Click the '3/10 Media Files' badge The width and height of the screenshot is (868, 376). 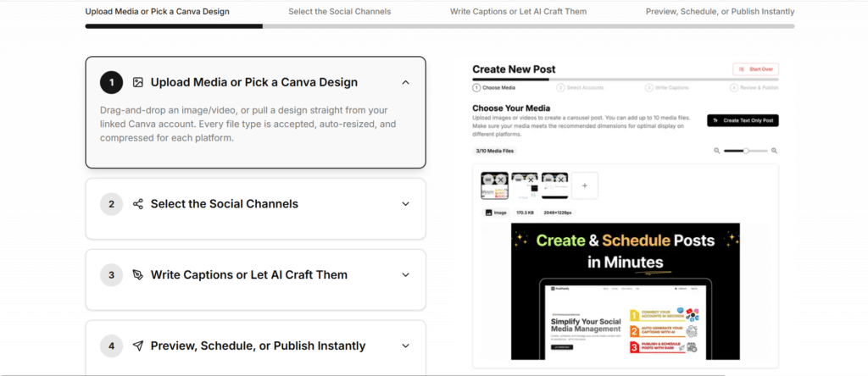point(495,151)
